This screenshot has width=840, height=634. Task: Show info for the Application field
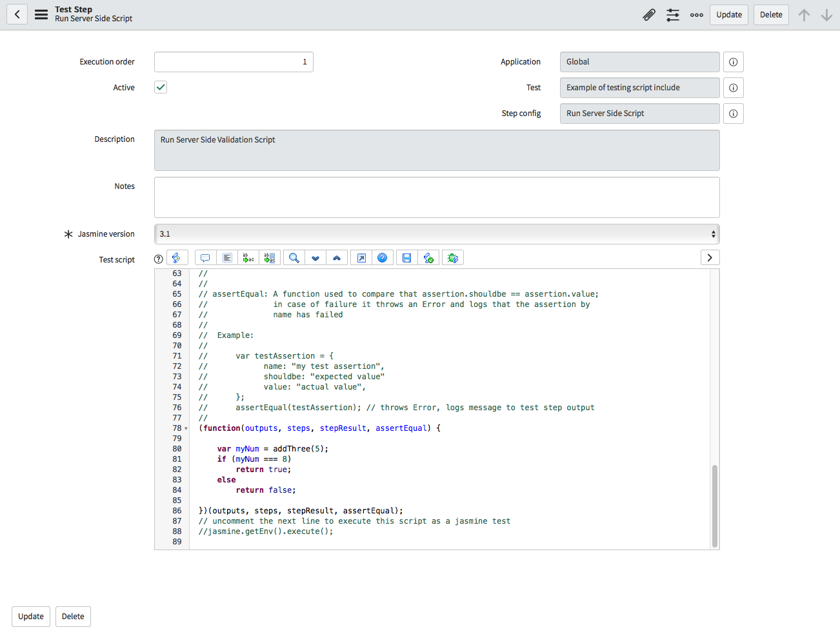click(x=734, y=62)
